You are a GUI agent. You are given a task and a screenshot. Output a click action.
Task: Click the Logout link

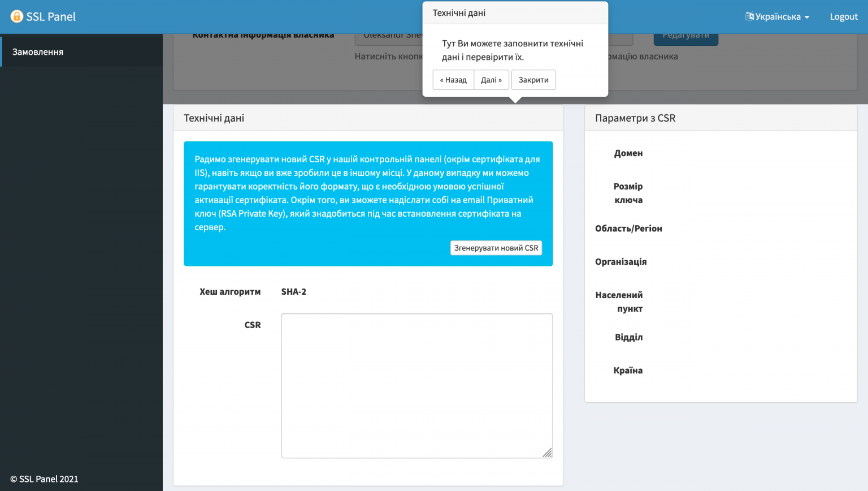pyautogui.click(x=843, y=16)
